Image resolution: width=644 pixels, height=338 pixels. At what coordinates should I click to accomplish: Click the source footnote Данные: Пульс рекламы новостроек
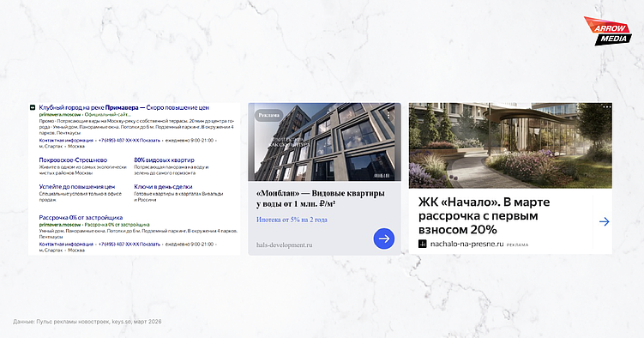(87, 322)
